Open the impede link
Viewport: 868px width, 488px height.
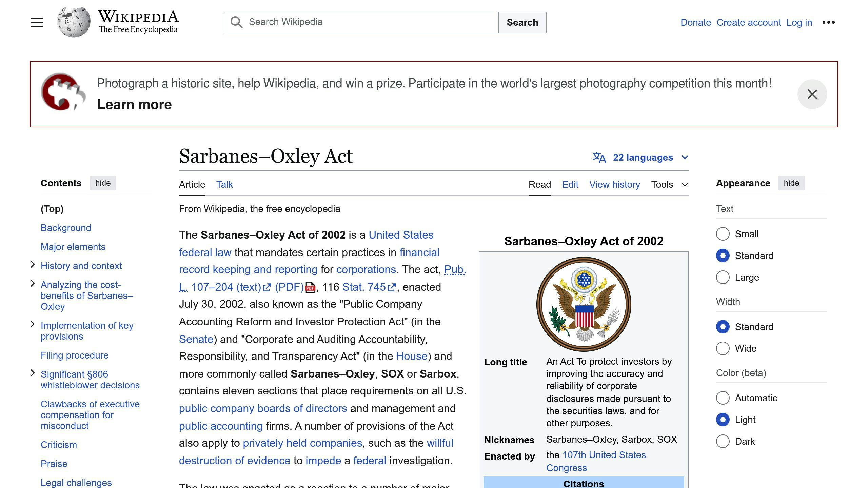pyautogui.click(x=323, y=461)
